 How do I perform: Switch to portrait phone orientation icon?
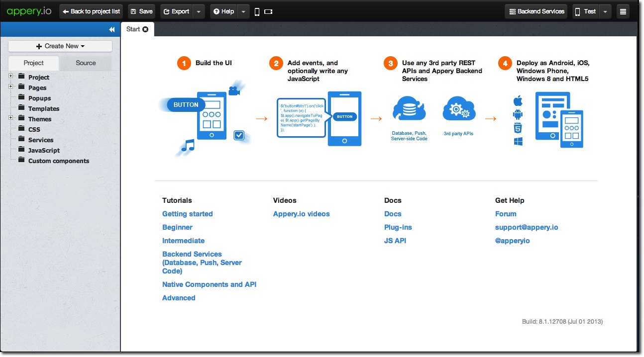(x=257, y=11)
